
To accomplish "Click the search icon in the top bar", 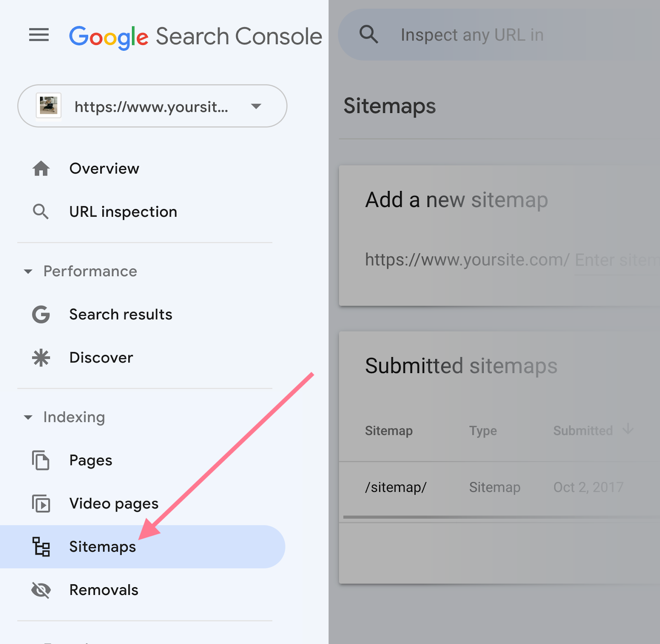I will (369, 35).
